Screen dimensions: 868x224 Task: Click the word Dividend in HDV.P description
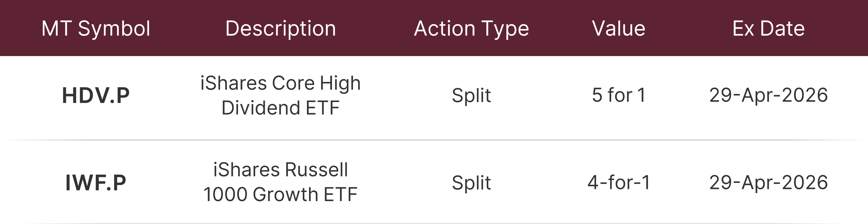point(261,108)
